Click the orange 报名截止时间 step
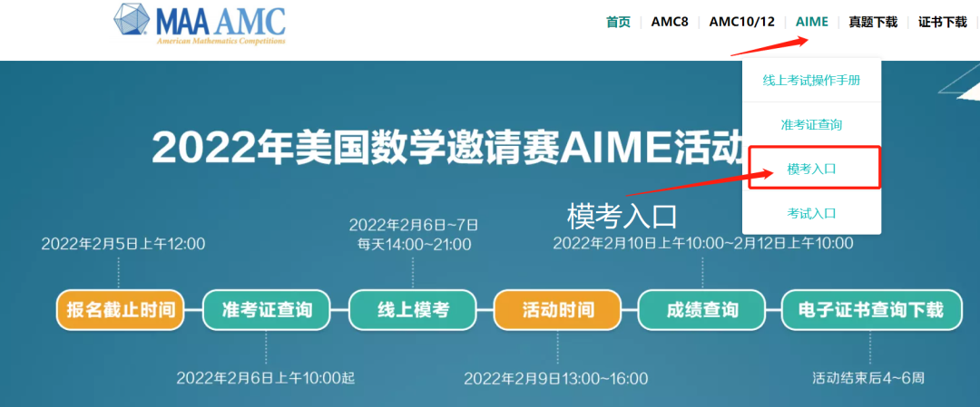Screen dimensions: 980x407 (x=121, y=310)
